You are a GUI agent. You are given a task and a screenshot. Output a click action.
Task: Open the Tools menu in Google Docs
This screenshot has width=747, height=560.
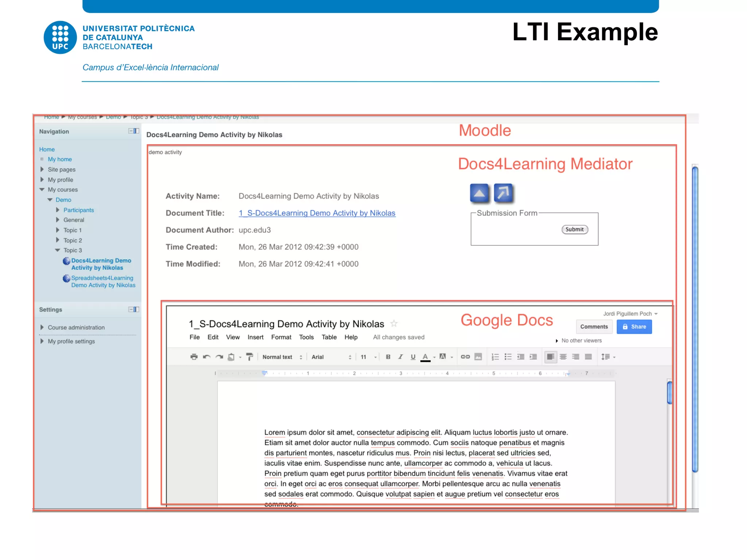tap(306, 337)
